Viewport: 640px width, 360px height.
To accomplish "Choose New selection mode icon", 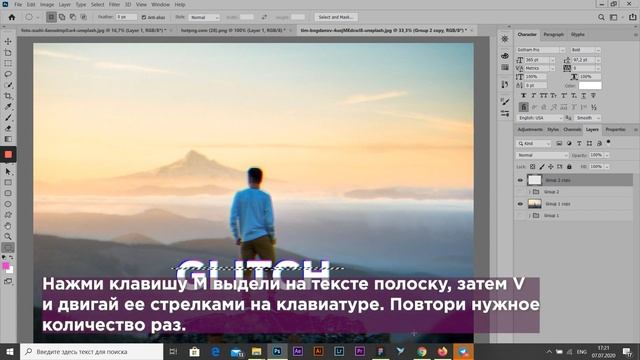I will pos(51,17).
